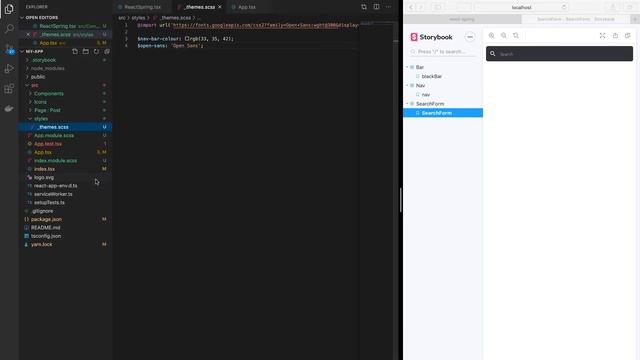Open index.tsx in the explorer
The image size is (640, 360).
tap(44, 169)
